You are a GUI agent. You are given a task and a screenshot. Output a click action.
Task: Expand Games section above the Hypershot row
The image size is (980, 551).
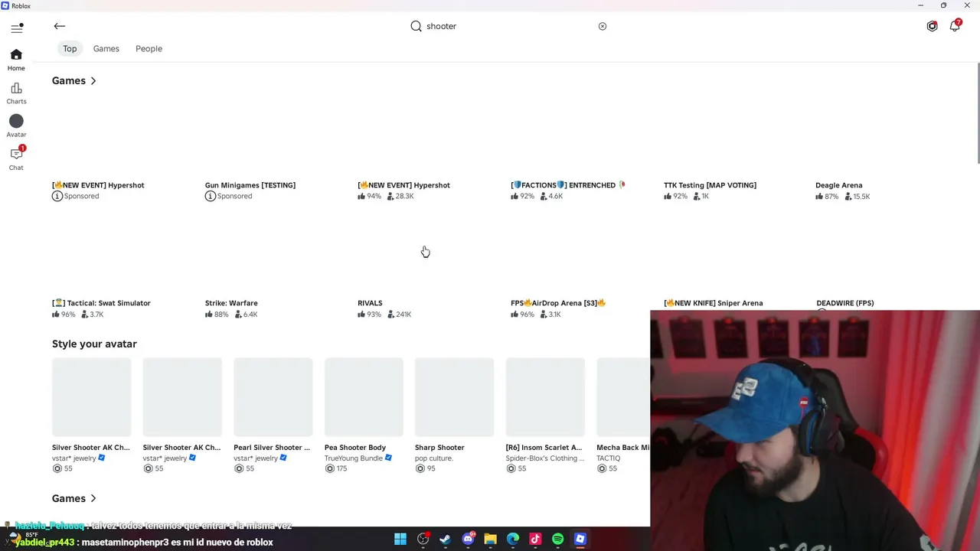74,80
